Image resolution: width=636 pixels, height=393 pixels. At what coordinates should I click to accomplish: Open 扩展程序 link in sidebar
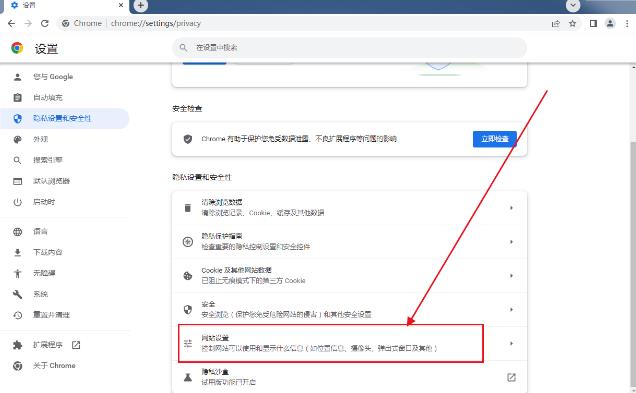click(65, 345)
